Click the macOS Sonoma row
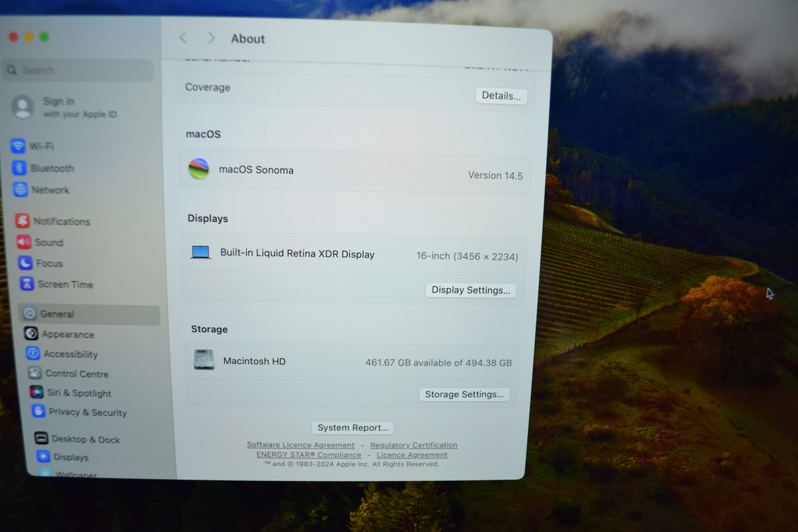 [355, 172]
